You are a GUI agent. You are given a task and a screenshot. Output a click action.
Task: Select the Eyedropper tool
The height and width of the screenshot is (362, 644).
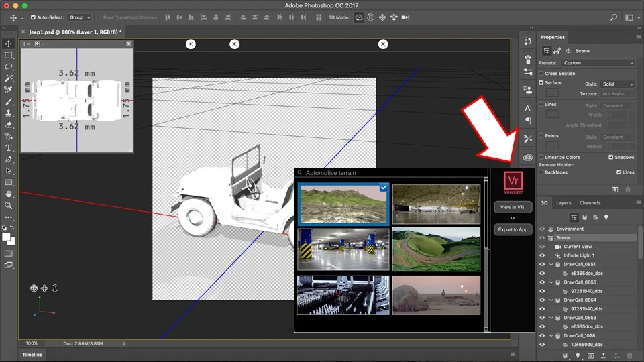pyautogui.click(x=8, y=89)
